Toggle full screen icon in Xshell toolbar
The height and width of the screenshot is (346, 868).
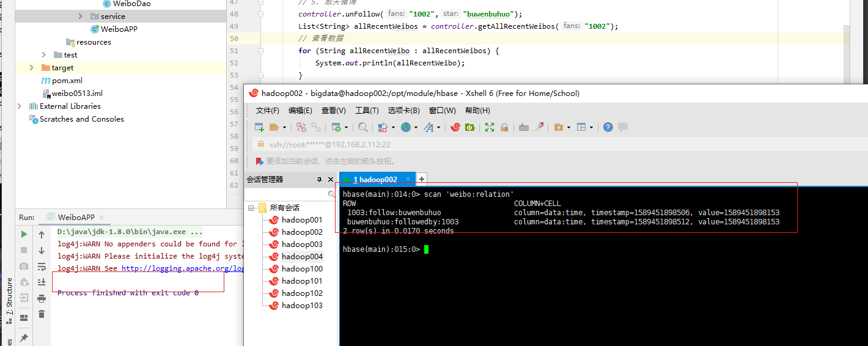click(x=490, y=127)
